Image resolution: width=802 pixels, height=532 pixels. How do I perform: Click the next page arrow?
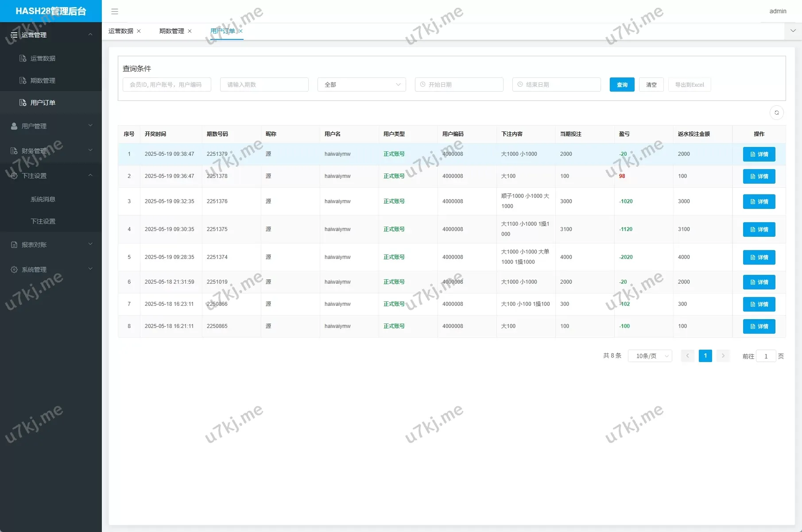pos(723,356)
